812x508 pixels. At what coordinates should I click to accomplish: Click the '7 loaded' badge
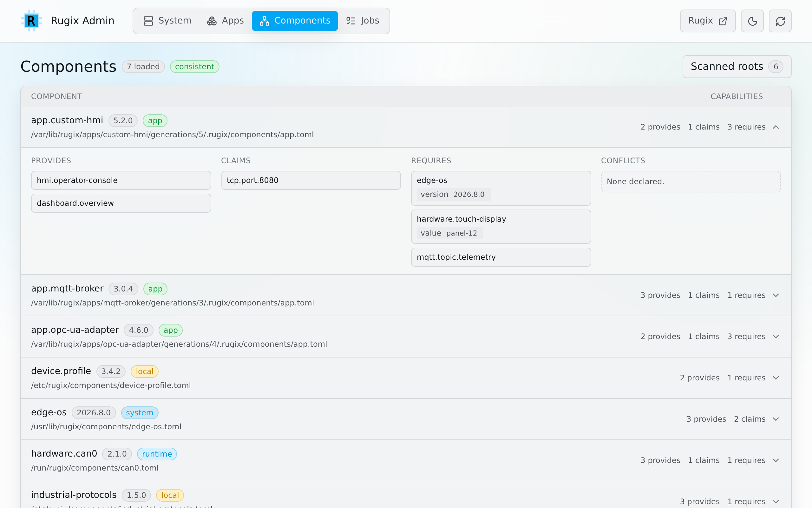pyautogui.click(x=143, y=67)
